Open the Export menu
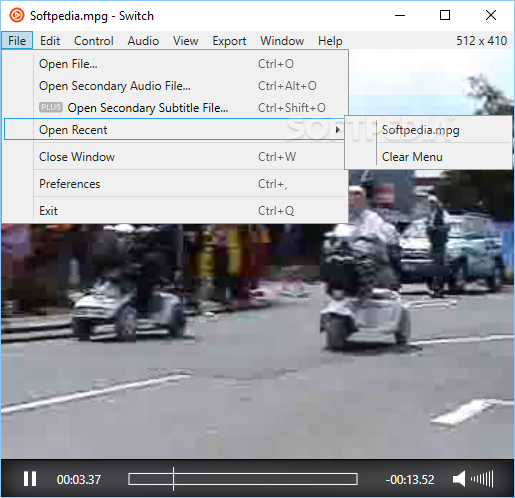This screenshot has width=515, height=498. point(229,41)
